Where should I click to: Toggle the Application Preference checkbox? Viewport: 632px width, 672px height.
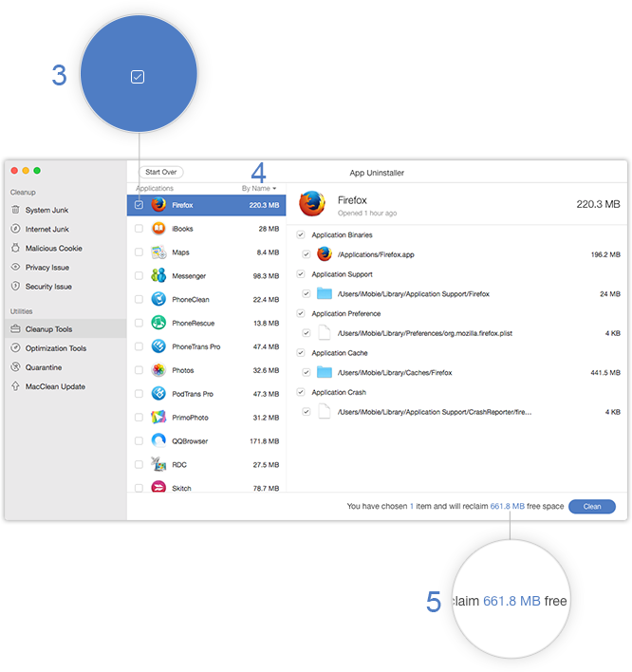point(301,313)
